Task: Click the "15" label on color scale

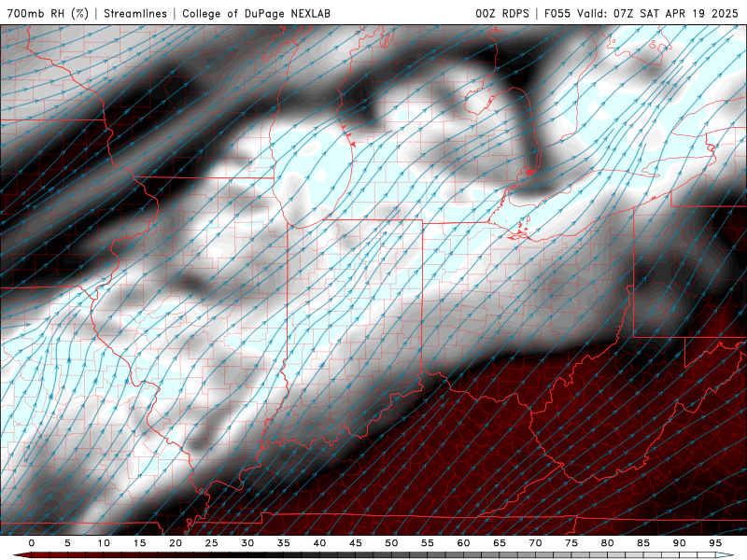Action: pos(139,543)
